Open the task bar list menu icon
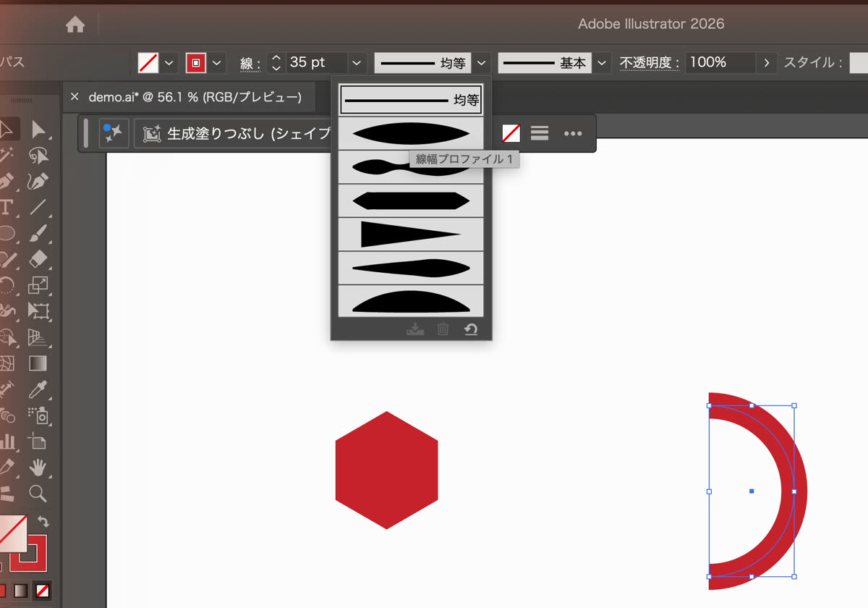The height and width of the screenshot is (608, 868). pos(540,133)
